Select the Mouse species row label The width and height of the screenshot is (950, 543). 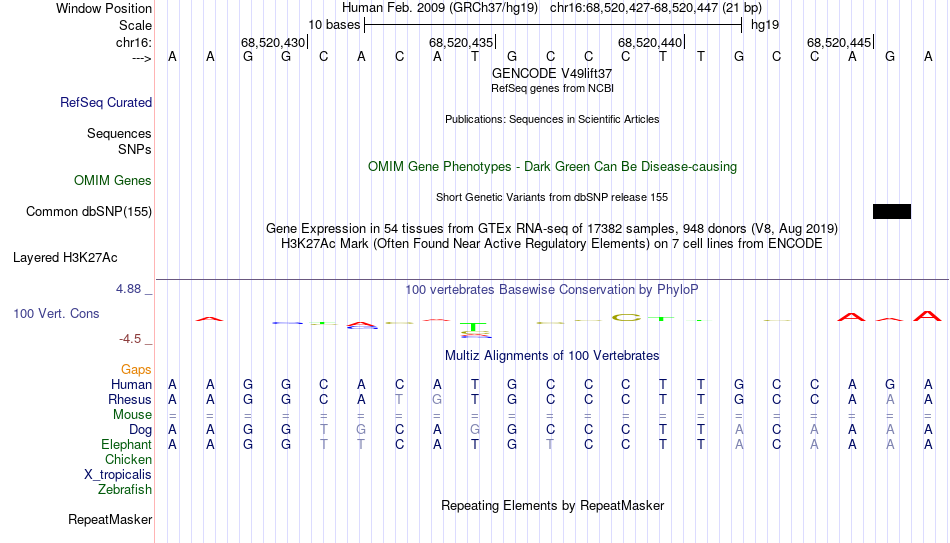(x=132, y=415)
